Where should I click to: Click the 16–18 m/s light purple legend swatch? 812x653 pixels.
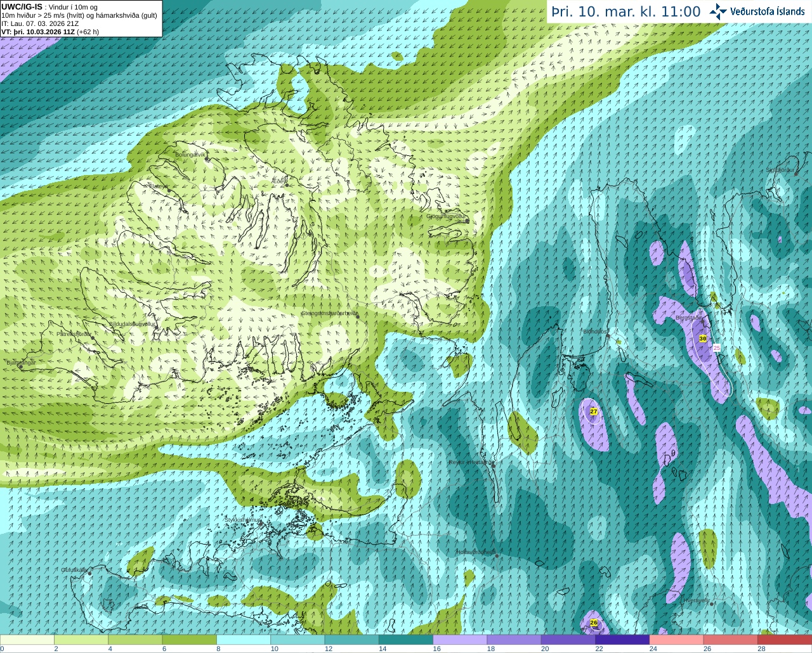pos(460,640)
